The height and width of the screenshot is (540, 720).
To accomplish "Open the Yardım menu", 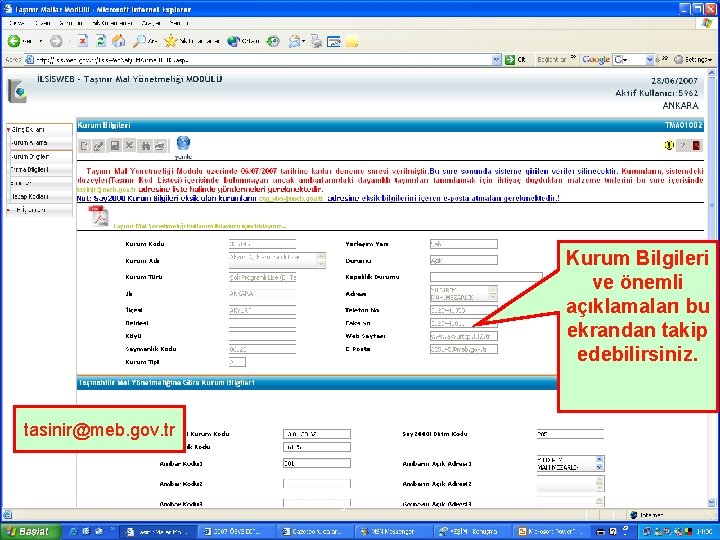I will tap(179, 22).
